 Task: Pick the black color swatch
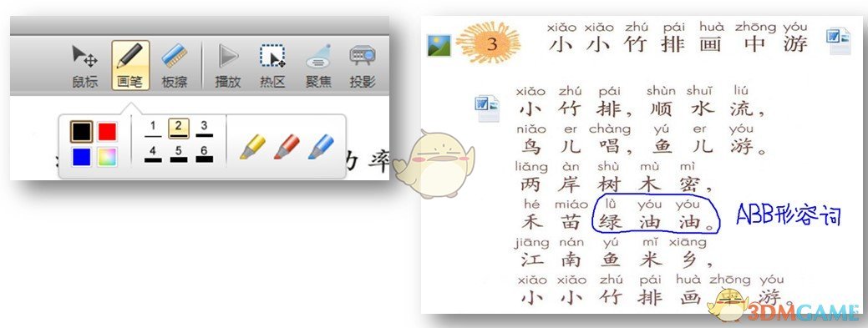click(81, 132)
